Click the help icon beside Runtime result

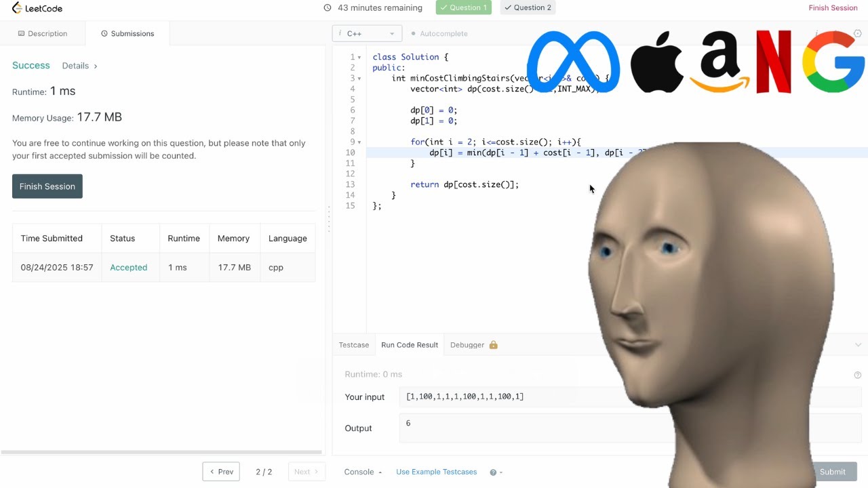(x=857, y=375)
